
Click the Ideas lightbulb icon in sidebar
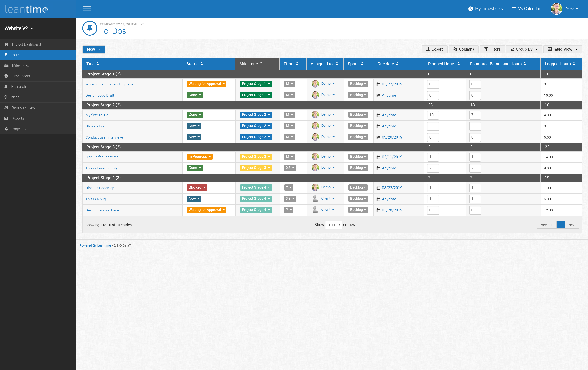tap(6, 97)
